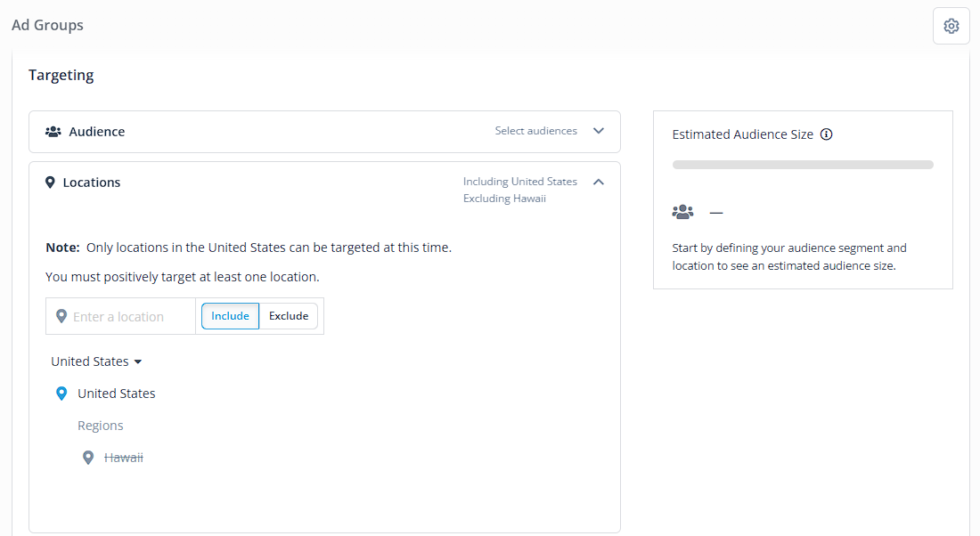Click the Select audiences text
Screen dimensions: 980x536
(535, 131)
